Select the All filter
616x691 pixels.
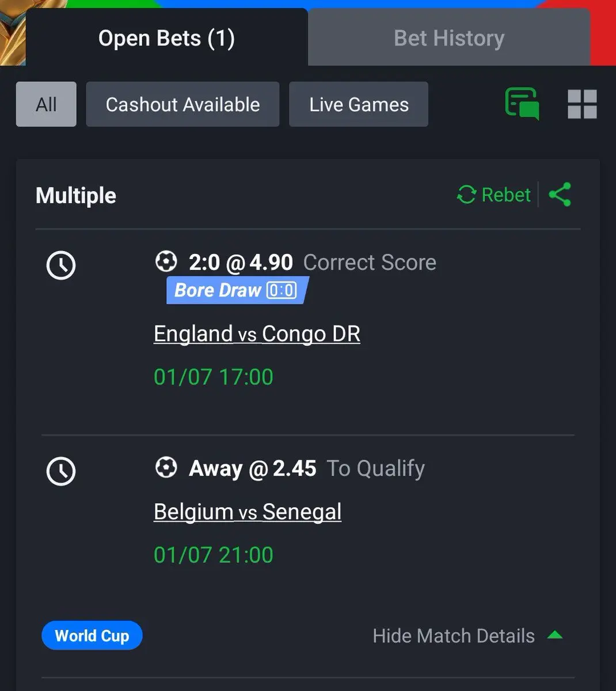[x=46, y=104]
